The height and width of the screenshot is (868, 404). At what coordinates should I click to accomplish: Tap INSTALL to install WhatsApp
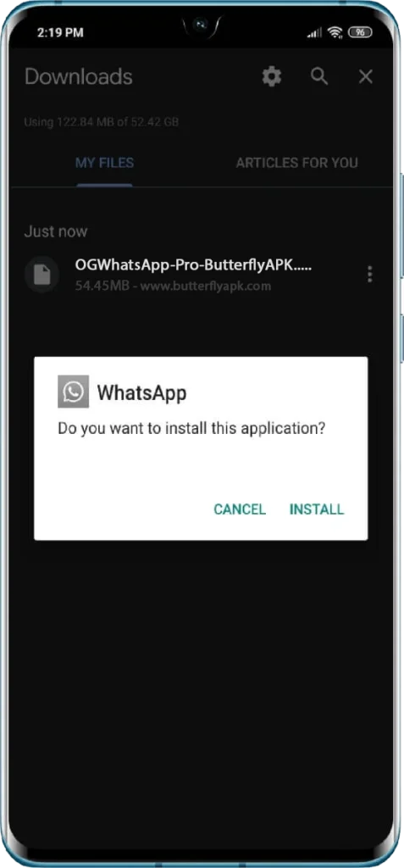click(317, 509)
